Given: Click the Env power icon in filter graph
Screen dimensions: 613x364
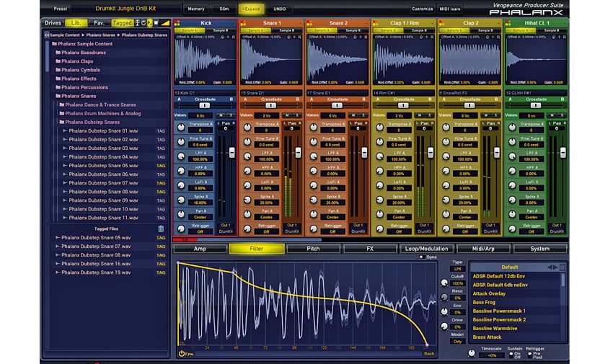Looking at the screenshot, I should tap(182, 353).
